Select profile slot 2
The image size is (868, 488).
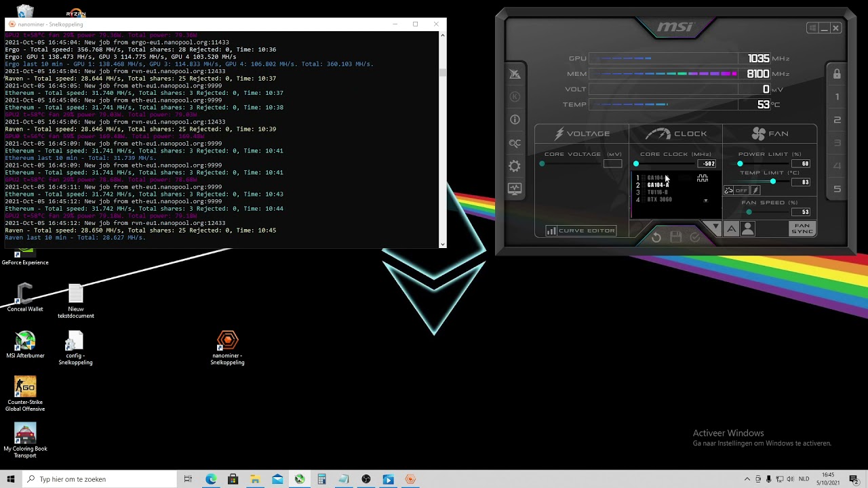pyautogui.click(x=837, y=120)
